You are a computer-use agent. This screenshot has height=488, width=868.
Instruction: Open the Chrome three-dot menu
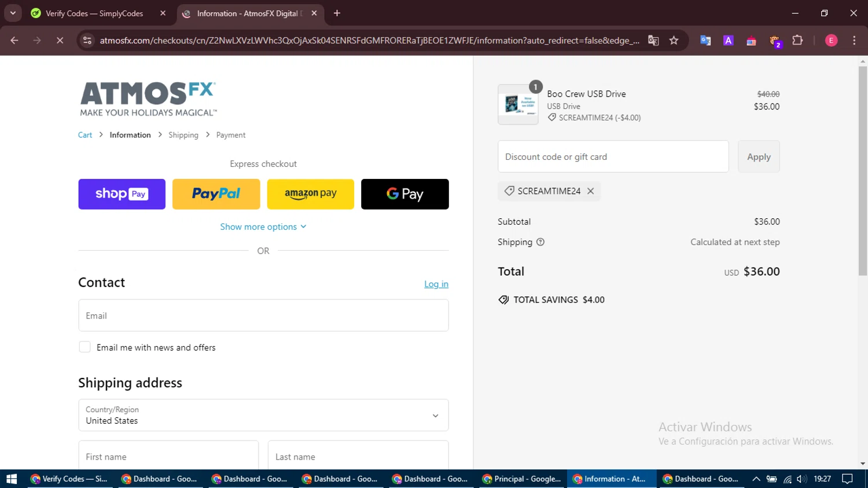[854, 41]
